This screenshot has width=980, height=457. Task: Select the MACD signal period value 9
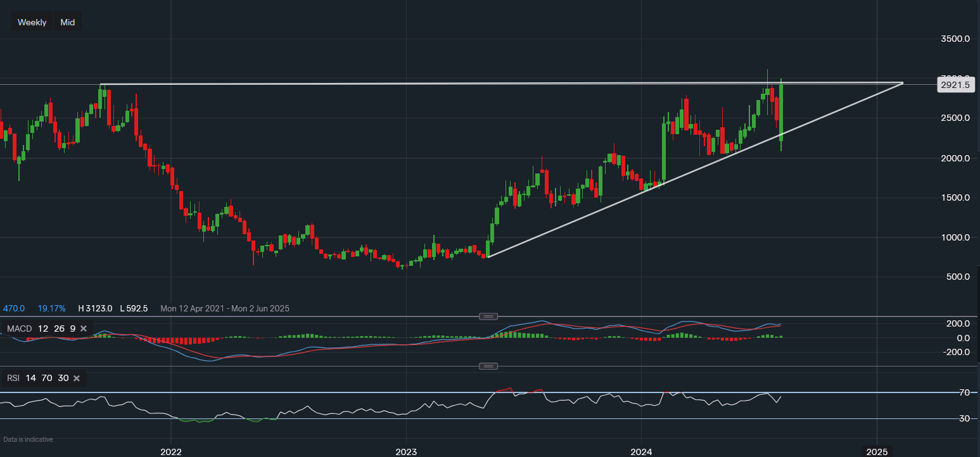coord(72,329)
